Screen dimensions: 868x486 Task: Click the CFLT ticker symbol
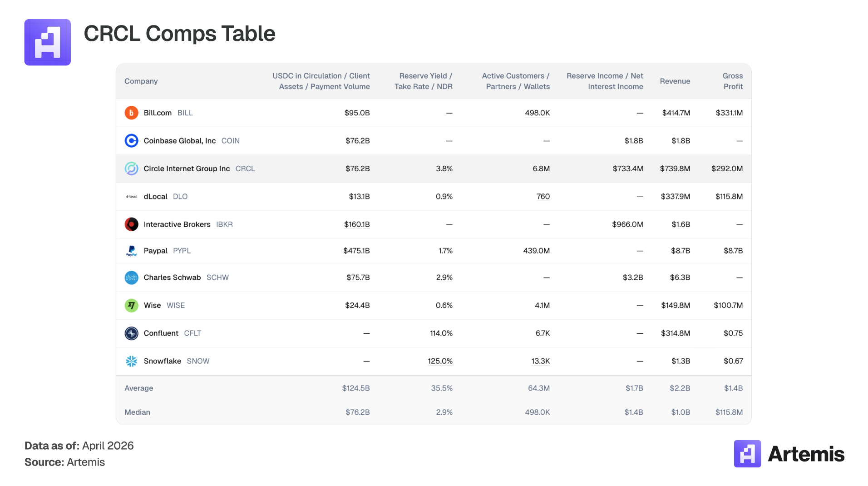(192, 333)
